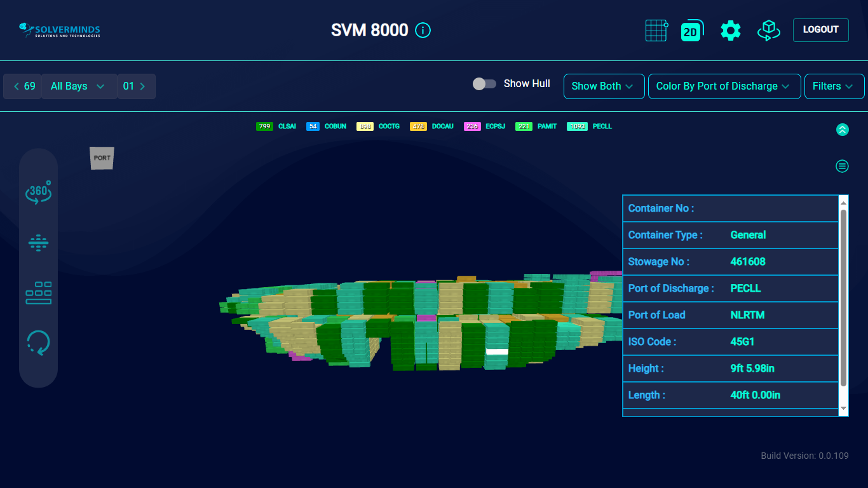The height and width of the screenshot is (488, 868).
Task: Go to previous bay 69
Action: [24, 86]
